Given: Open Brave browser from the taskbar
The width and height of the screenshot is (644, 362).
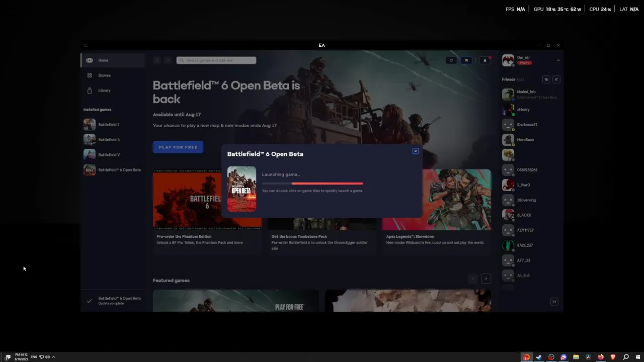Looking at the screenshot, I should pos(613,357).
